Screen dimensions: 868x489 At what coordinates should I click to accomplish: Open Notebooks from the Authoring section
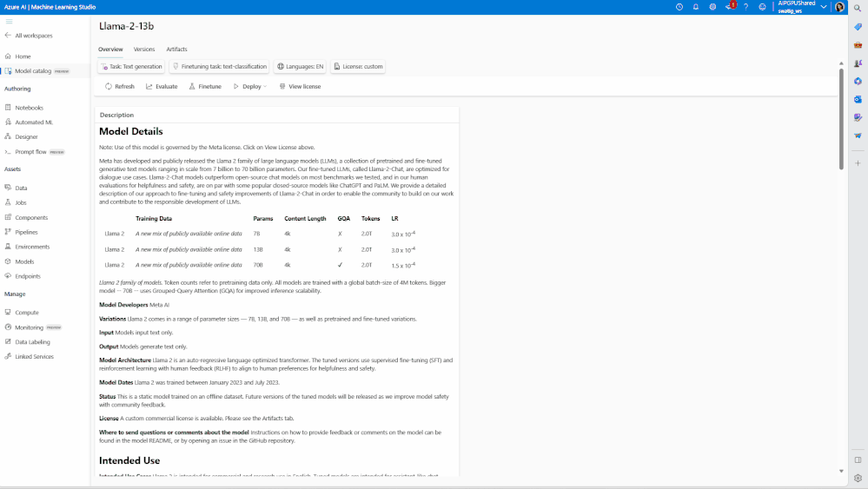(23, 108)
